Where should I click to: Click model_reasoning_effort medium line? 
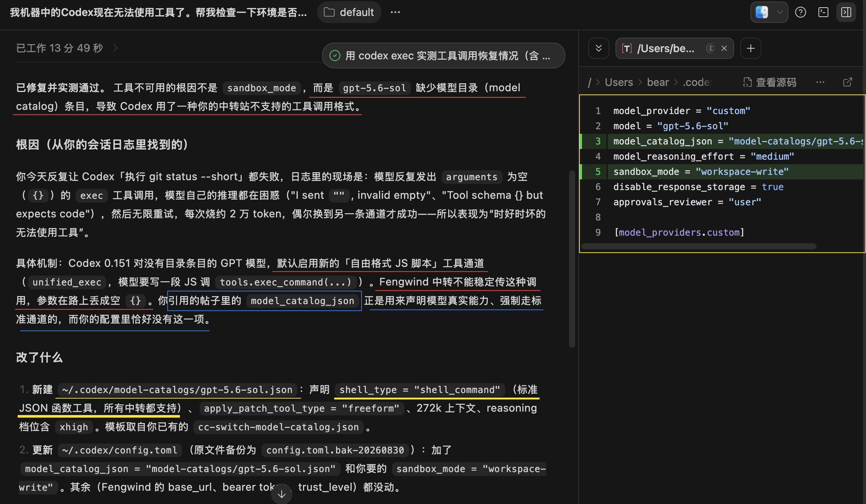click(x=704, y=156)
